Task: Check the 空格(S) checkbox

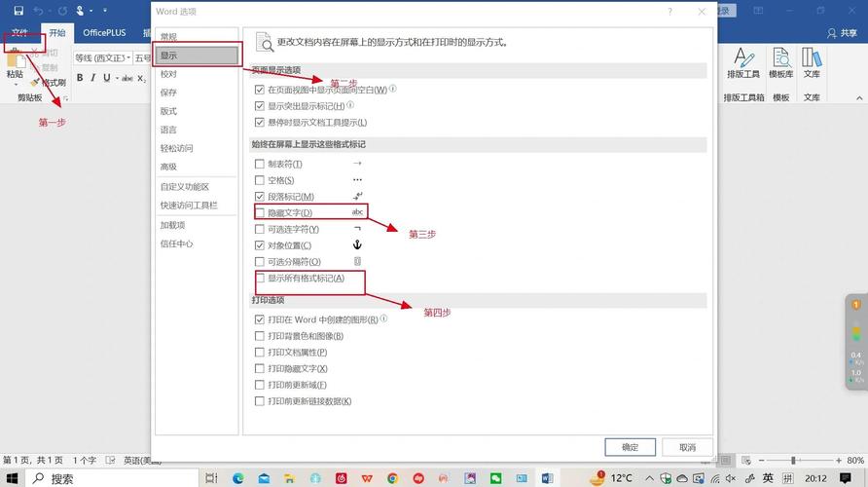Action: point(259,180)
